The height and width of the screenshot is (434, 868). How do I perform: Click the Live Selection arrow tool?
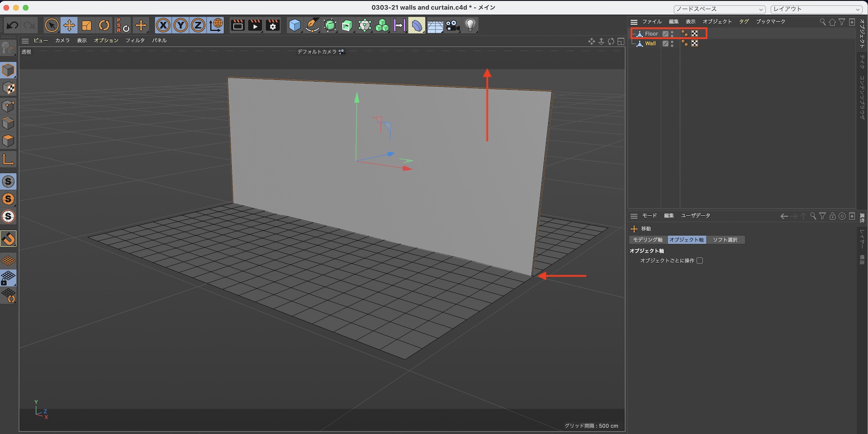point(52,26)
